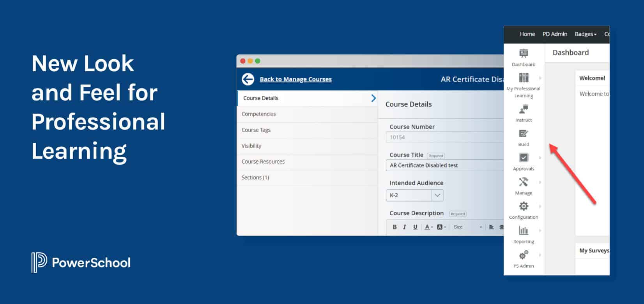
Task: Go to PD Admin in top menu
Action: pyautogui.click(x=555, y=34)
